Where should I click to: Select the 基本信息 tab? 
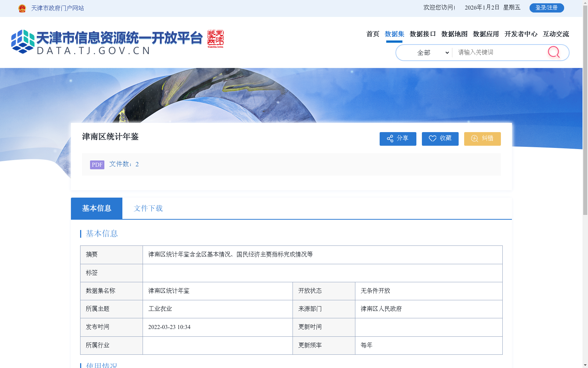click(96, 208)
